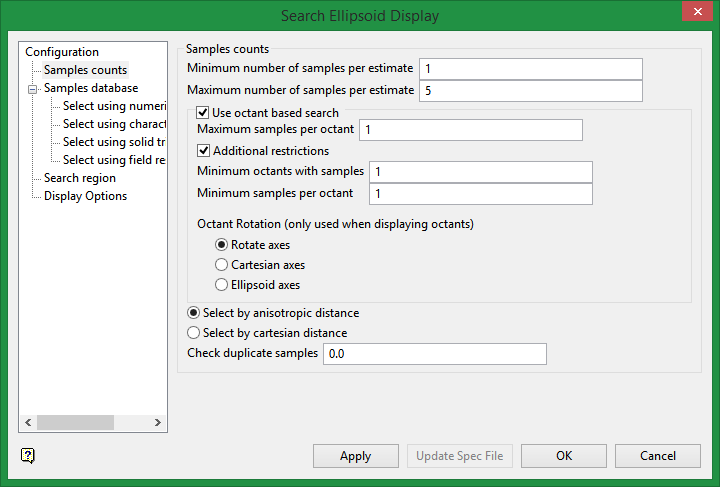Enable Select by cartesian distance
Viewport: 720px width, 487px height.
pyautogui.click(x=194, y=333)
